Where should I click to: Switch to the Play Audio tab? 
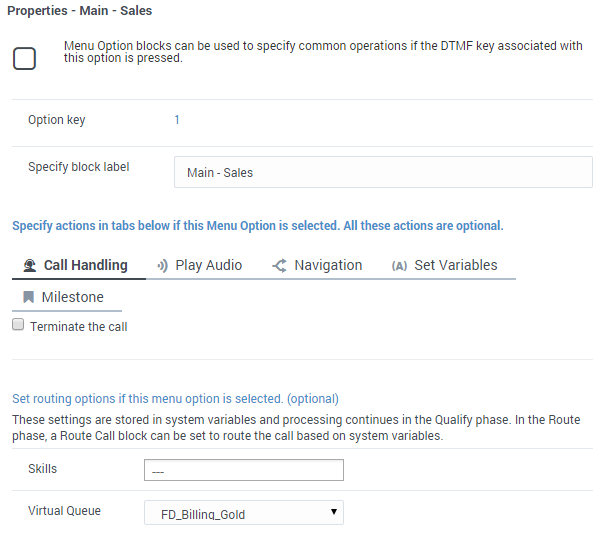200,265
